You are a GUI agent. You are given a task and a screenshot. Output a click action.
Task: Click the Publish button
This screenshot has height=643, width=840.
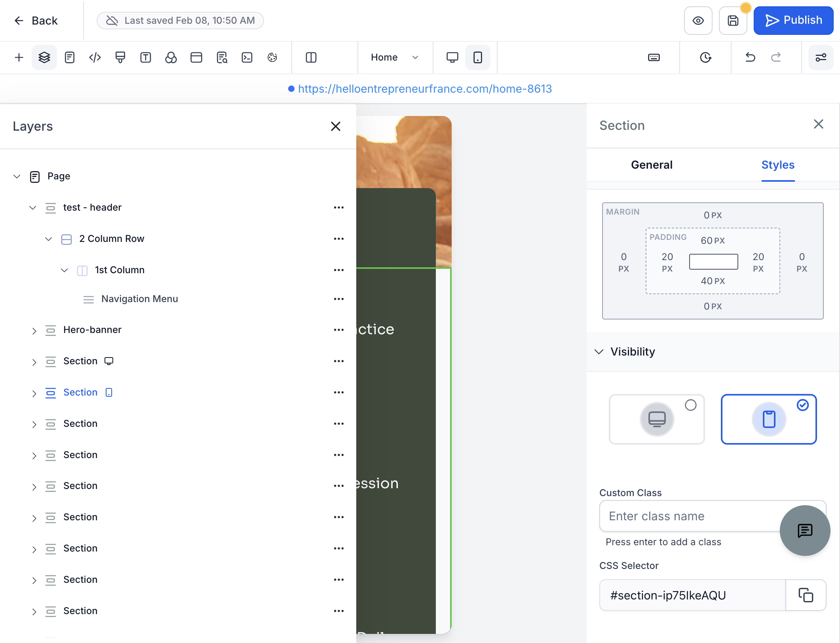[x=794, y=21]
